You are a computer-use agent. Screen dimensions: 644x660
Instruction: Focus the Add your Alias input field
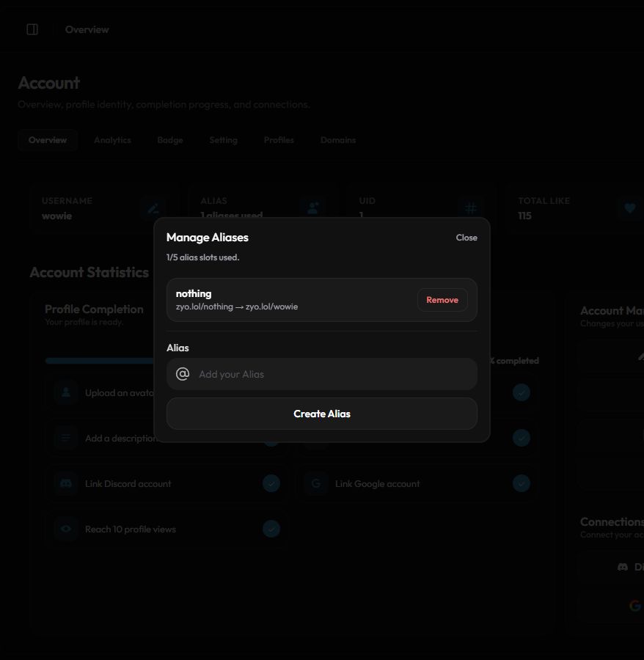(x=322, y=374)
